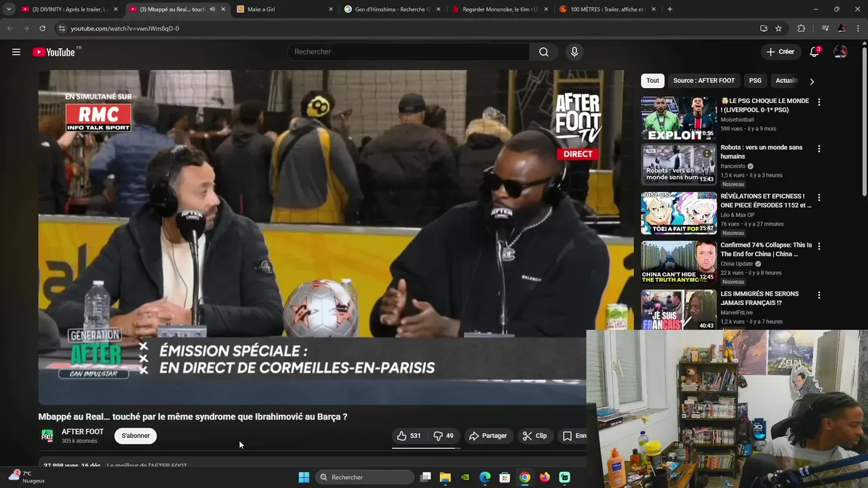Open site information icon in address bar
The image size is (868, 488).
(62, 28)
